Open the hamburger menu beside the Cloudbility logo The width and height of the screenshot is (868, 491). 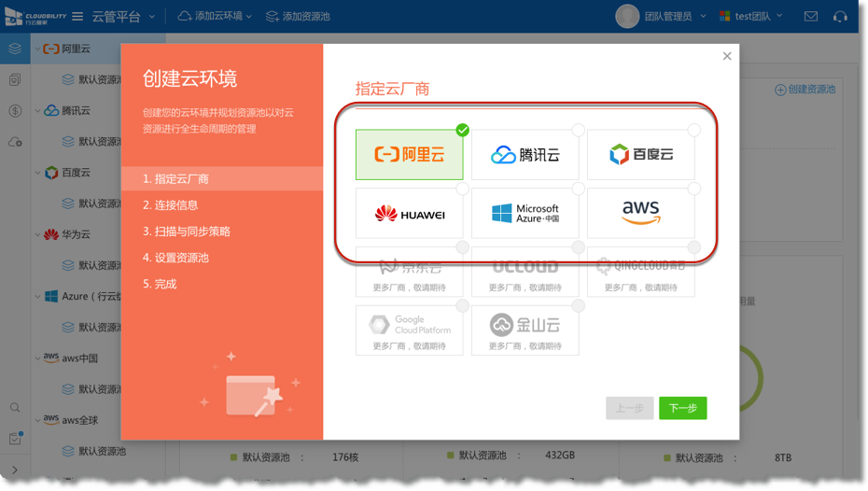pos(77,17)
